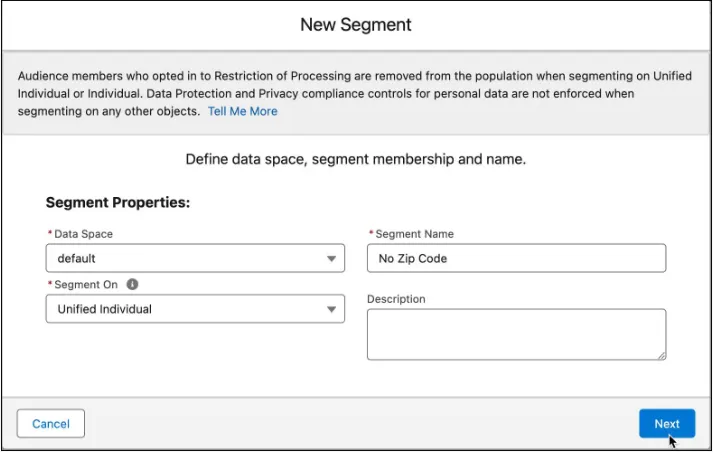Click the Restriction of Processing notice text
Image resolution: width=713 pixels, height=452 pixels.
coord(340,93)
